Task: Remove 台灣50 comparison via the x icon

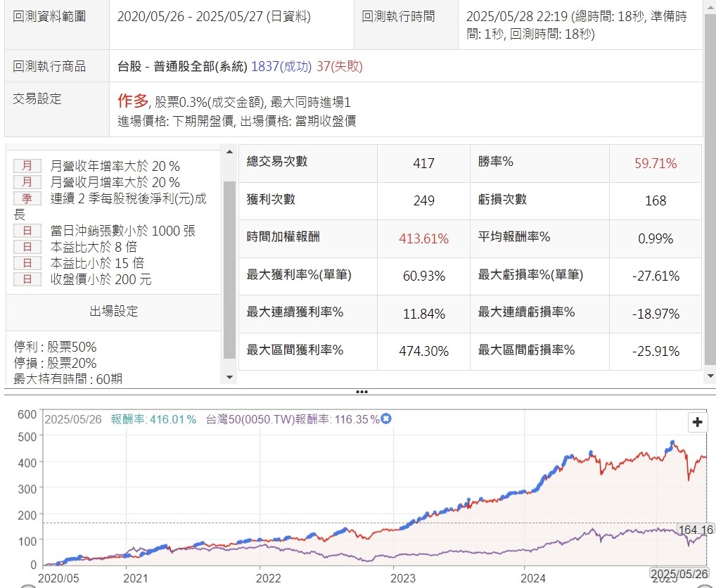Action: click(x=386, y=419)
